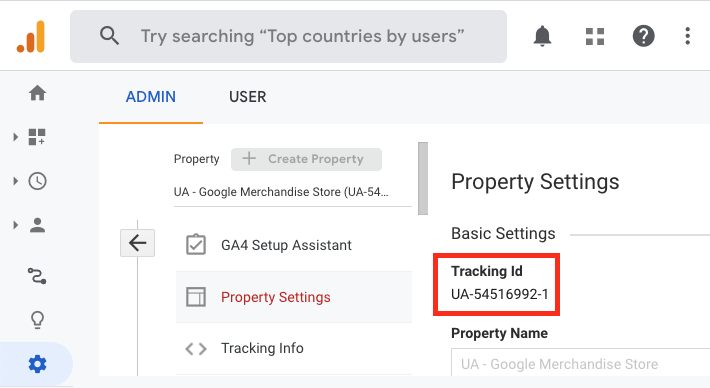The height and width of the screenshot is (388, 710).
Task: Open Attribution path icon in sidebar
Action: click(x=37, y=276)
